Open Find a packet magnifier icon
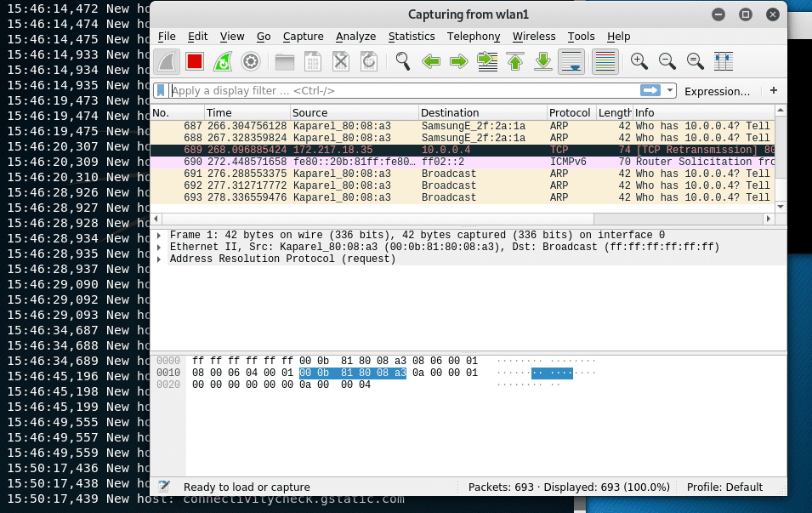812x513 pixels. [403, 61]
